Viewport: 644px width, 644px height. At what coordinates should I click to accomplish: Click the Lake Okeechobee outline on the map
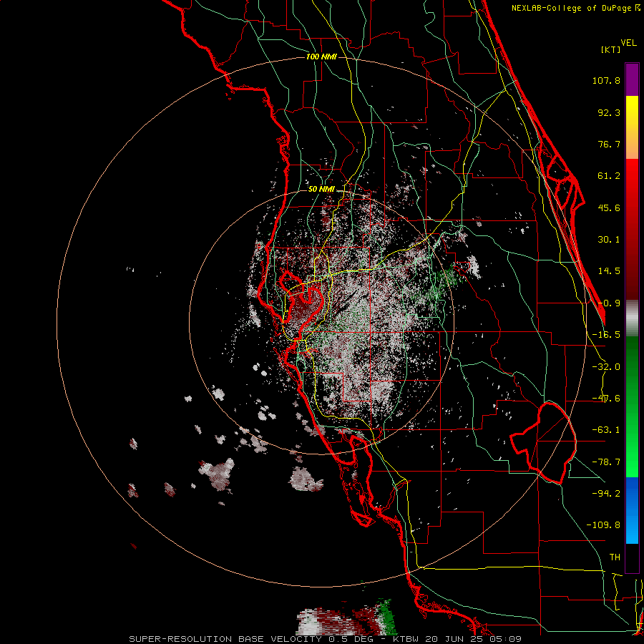[x=543, y=443]
